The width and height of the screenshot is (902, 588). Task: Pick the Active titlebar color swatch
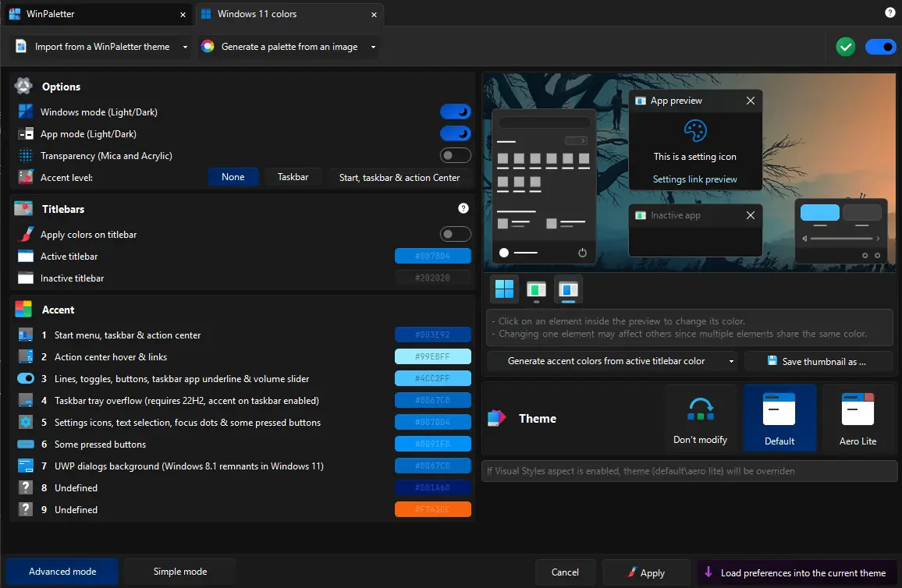pyautogui.click(x=432, y=256)
